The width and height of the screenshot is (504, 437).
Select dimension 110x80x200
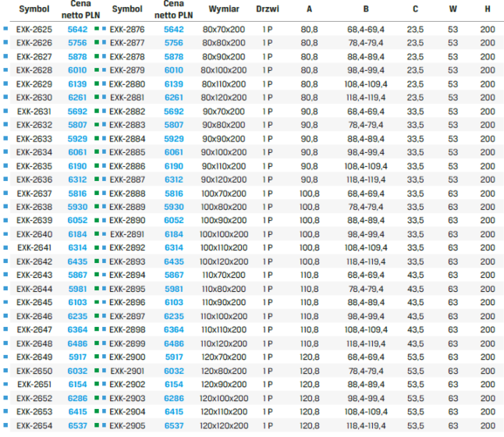click(224, 289)
